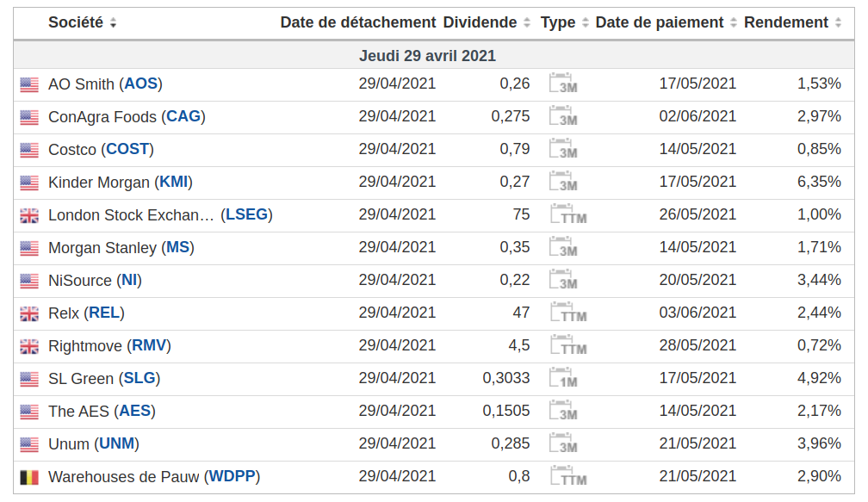The image size is (868, 502).
Task: Click Relx payment date 03/06/2021
Action: (x=697, y=313)
